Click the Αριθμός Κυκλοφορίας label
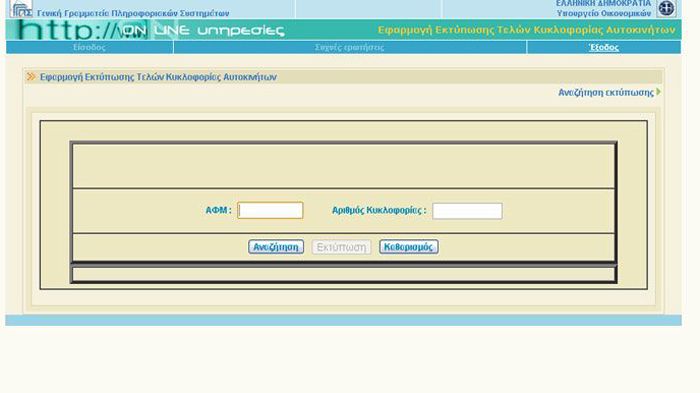Viewport: 700px width, 393px height. click(379, 210)
